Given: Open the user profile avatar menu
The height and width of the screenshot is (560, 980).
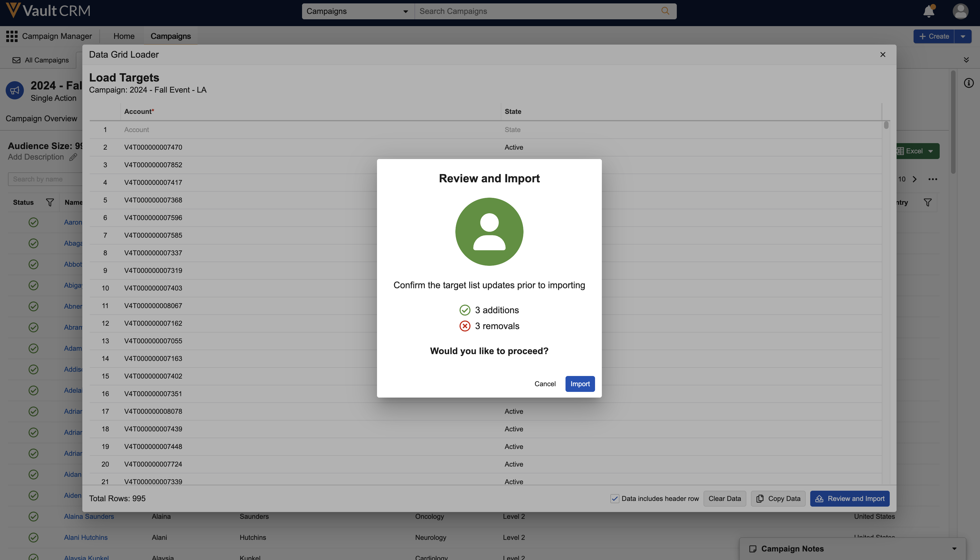Looking at the screenshot, I should tap(960, 11).
